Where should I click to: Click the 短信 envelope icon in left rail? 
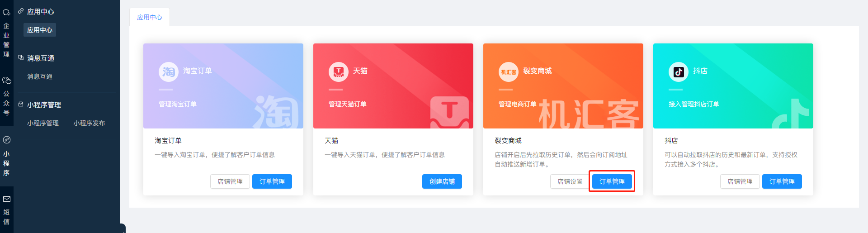point(6,199)
